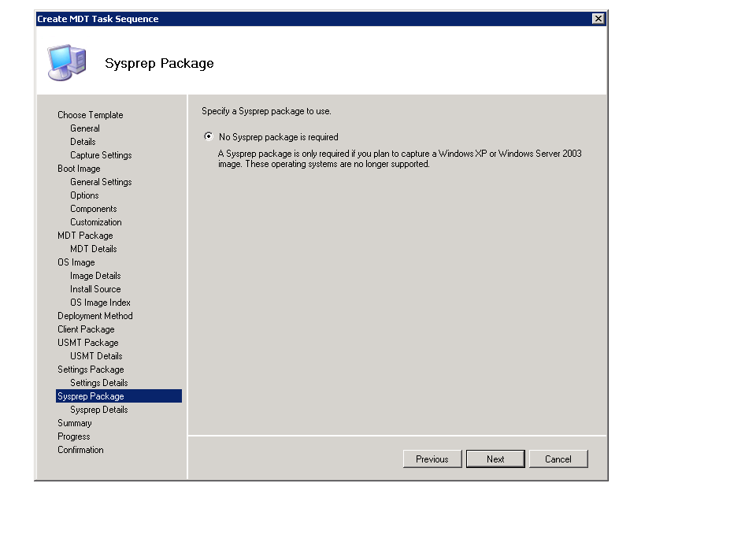Click the Next button
This screenshot has height=546, width=756.
495,459
